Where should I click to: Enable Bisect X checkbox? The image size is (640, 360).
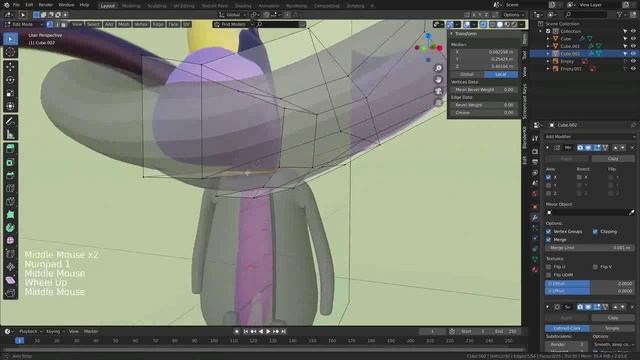[579, 177]
